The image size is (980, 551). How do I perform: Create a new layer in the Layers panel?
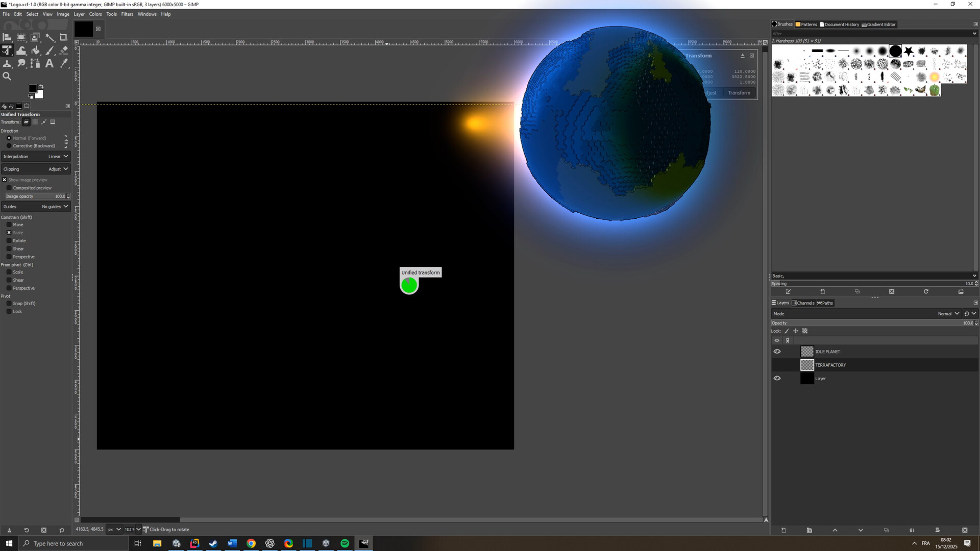783,530
